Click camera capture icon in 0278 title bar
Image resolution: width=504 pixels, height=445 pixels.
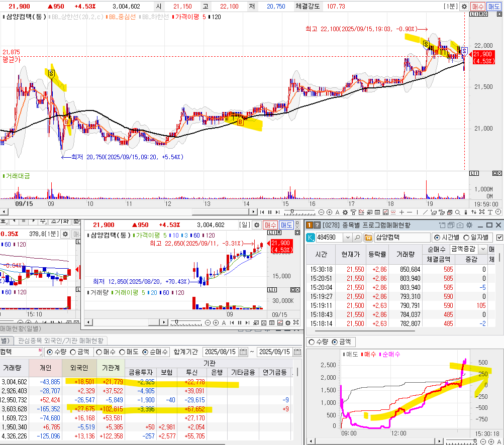tap(460, 225)
